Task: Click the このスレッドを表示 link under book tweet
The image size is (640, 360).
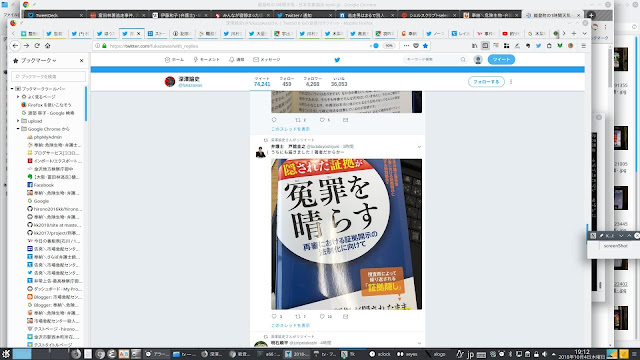Action: tap(291, 325)
